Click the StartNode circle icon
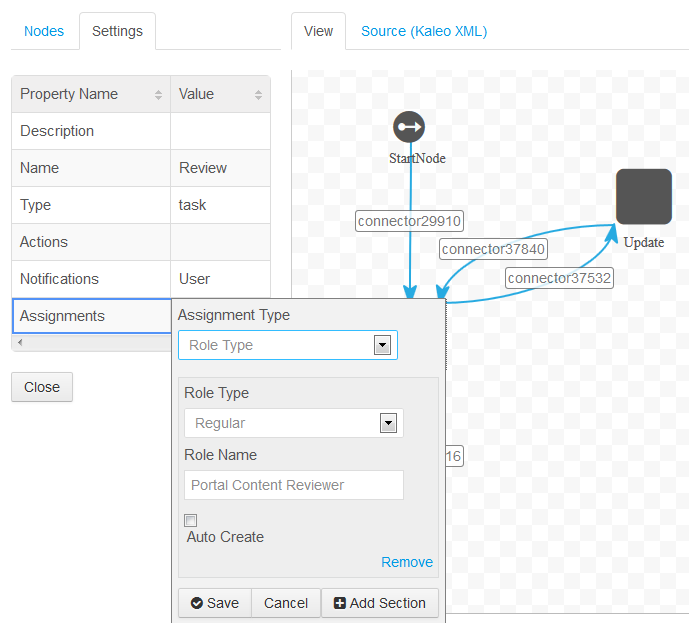The width and height of the screenshot is (689, 623). [x=409, y=127]
